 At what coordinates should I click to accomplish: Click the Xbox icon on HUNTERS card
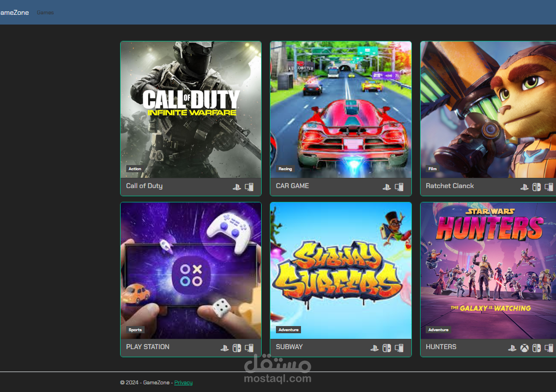click(x=524, y=348)
